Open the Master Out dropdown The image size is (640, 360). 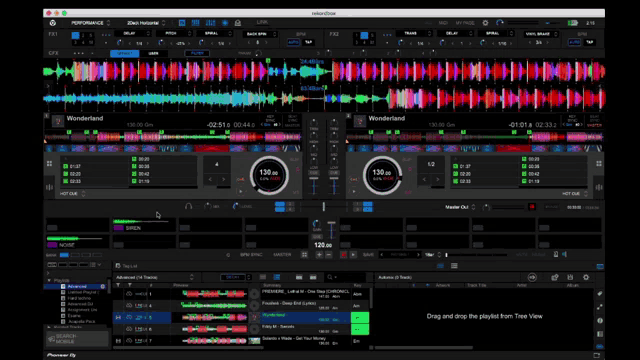tap(460, 207)
